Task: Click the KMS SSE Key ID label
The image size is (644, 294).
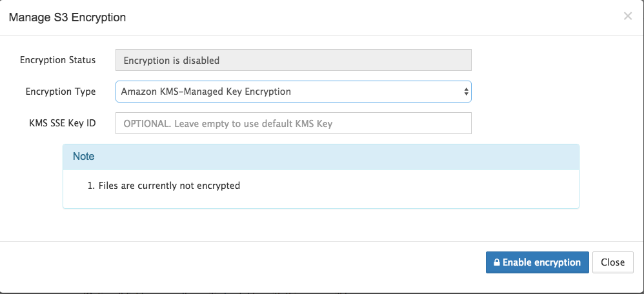Action: pos(63,122)
